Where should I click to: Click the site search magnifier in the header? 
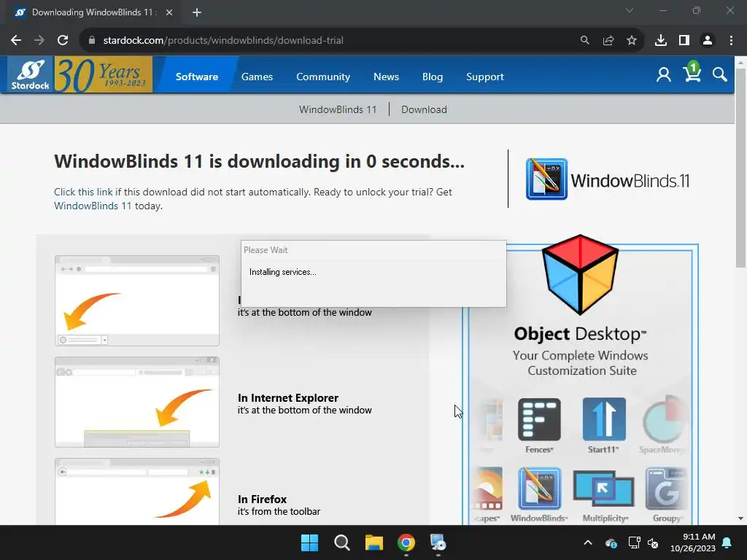tap(719, 75)
